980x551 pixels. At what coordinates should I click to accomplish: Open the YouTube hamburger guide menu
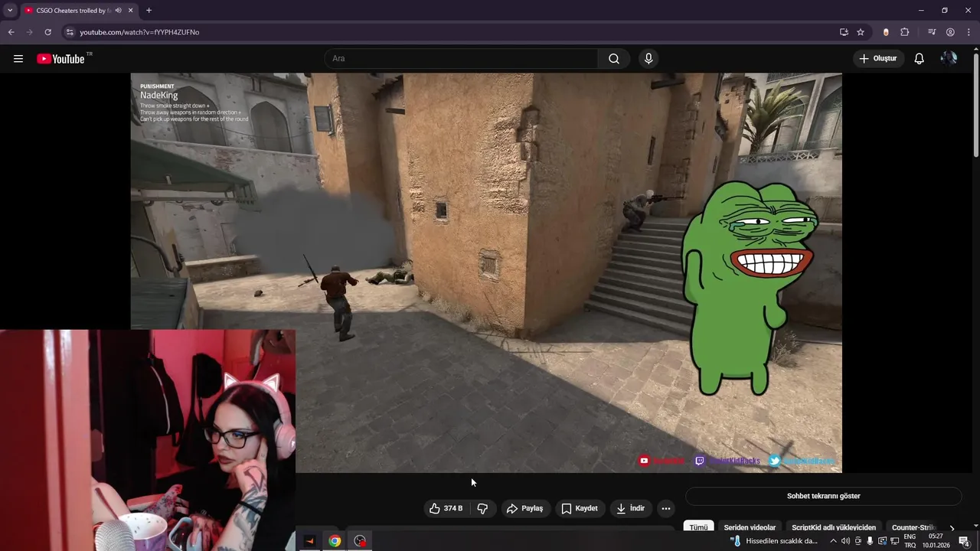coord(18,59)
